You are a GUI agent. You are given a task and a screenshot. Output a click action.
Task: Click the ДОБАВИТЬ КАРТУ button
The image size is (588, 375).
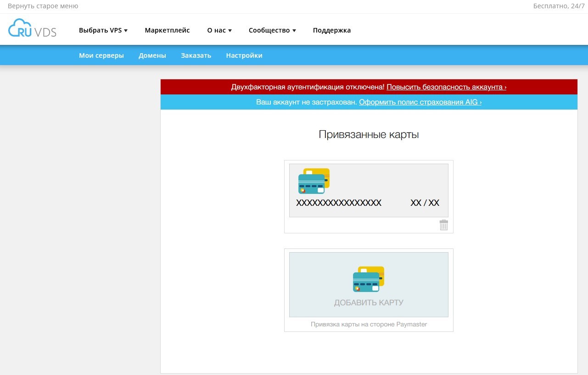click(369, 285)
